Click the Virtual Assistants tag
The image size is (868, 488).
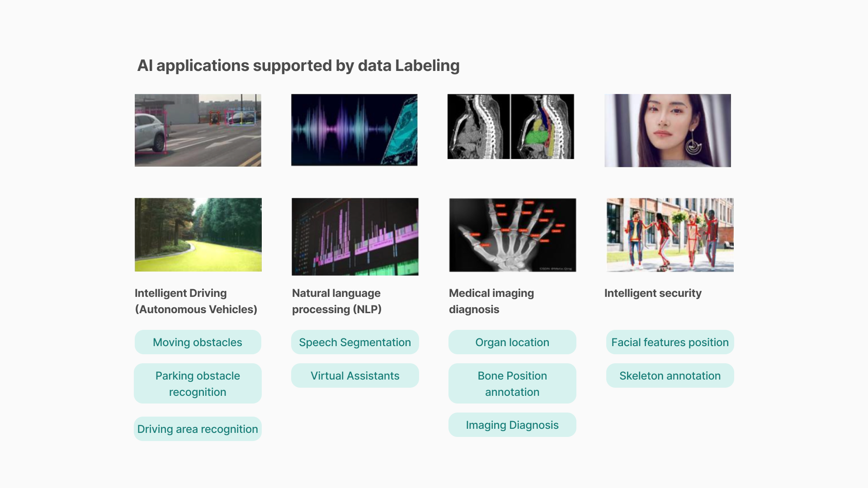point(355,375)
